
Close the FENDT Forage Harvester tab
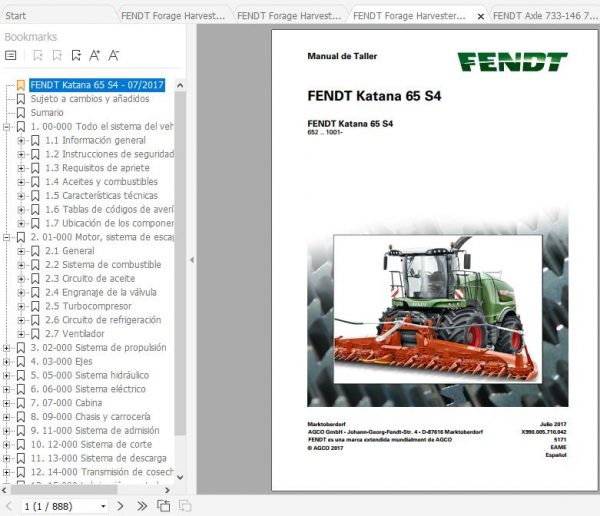click(481, 16)
